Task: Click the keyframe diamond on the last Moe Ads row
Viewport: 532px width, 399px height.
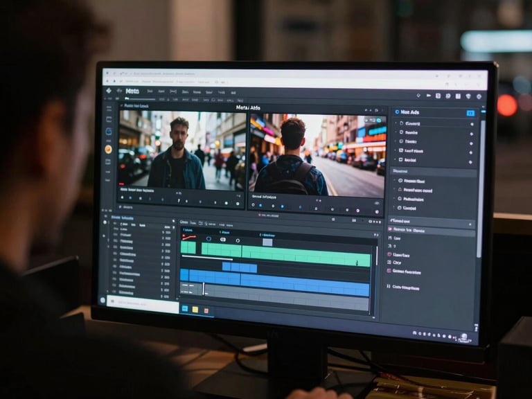Action: (x=470, y=163)
